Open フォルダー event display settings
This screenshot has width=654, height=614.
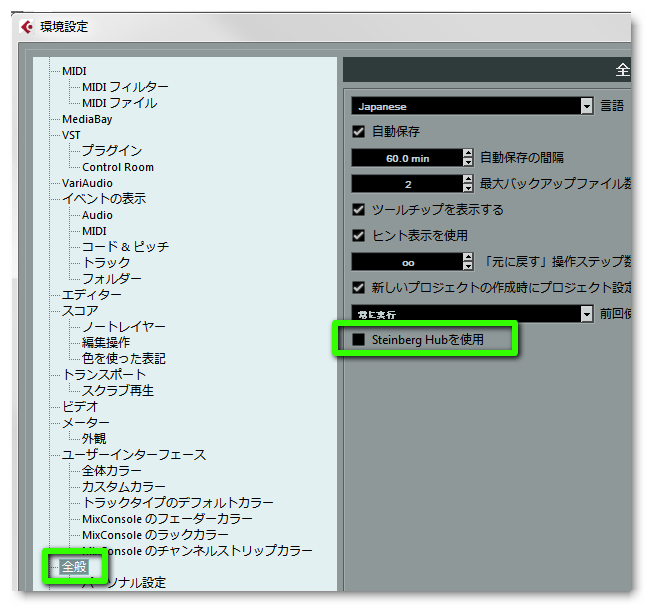click(x=112, y=279)
